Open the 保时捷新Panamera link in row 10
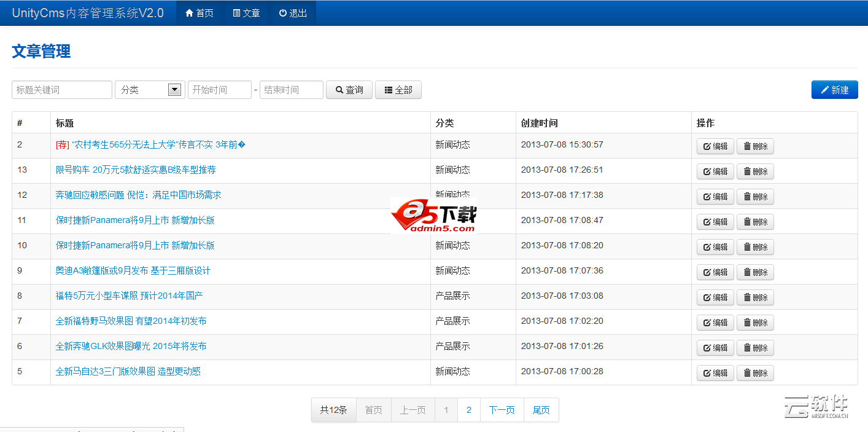868x432 pixels. click(135, 245)
